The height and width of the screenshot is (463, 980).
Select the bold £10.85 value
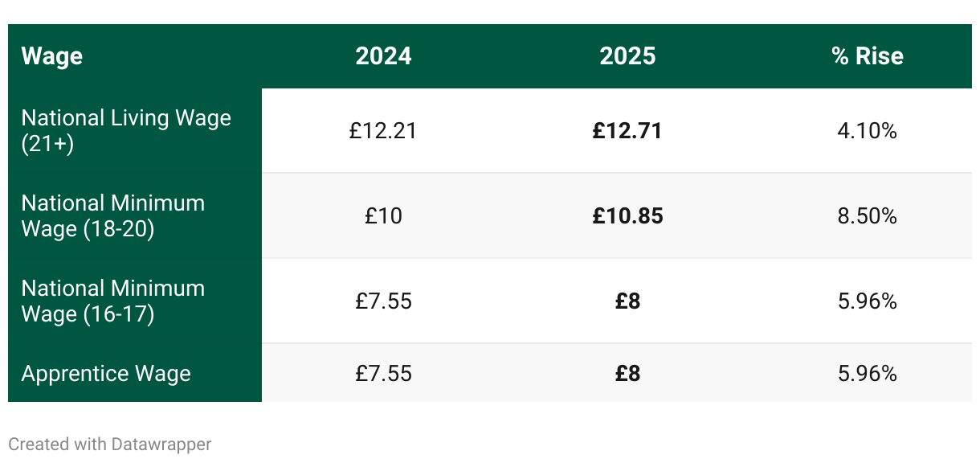[627, 216]
